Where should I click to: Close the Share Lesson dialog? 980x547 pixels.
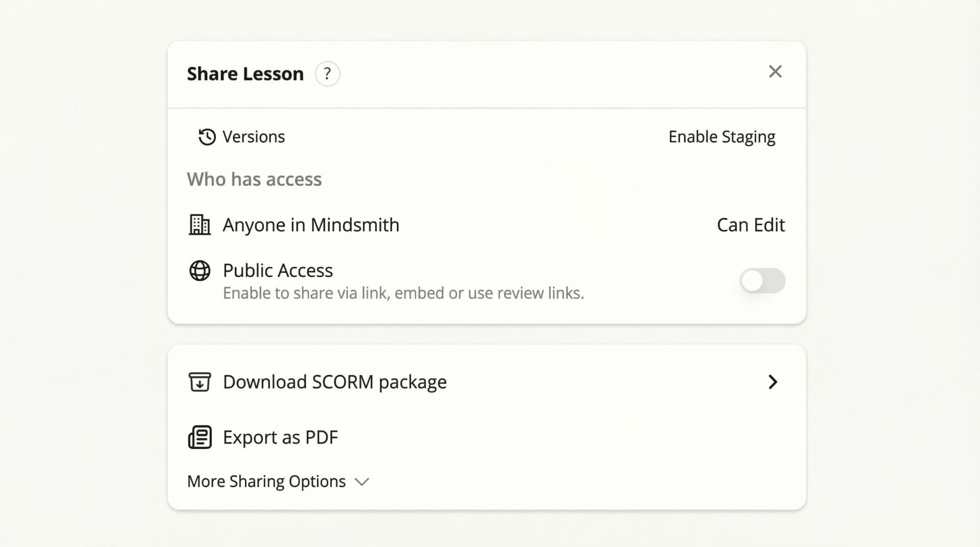[x=775, y=72]
